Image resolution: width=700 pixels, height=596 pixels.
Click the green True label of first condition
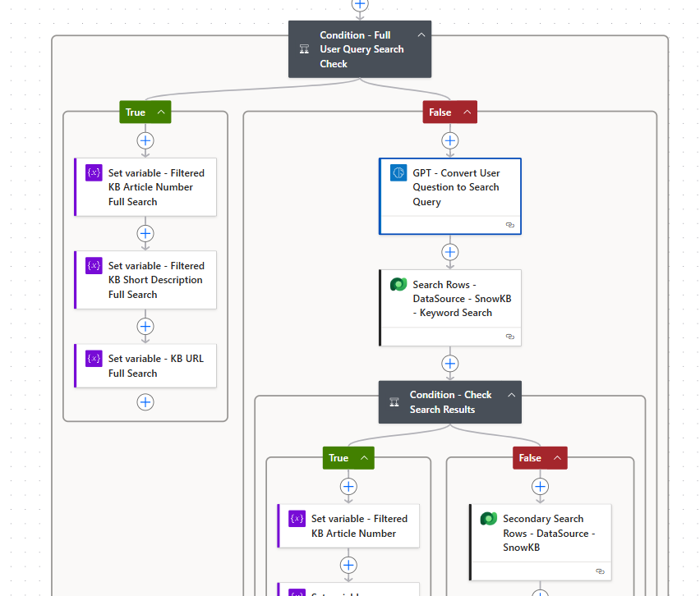tap(136, 112)
